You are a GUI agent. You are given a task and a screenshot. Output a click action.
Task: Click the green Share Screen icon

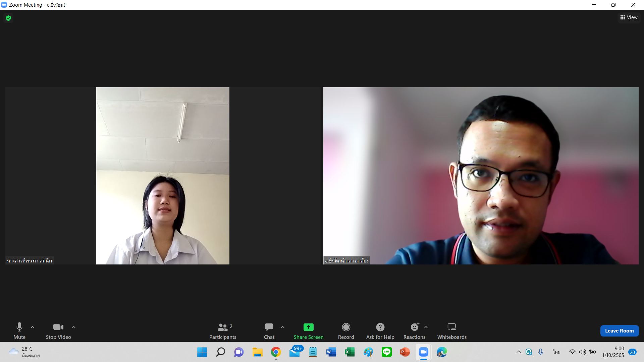pyautogui.click(x=308, y=327)
